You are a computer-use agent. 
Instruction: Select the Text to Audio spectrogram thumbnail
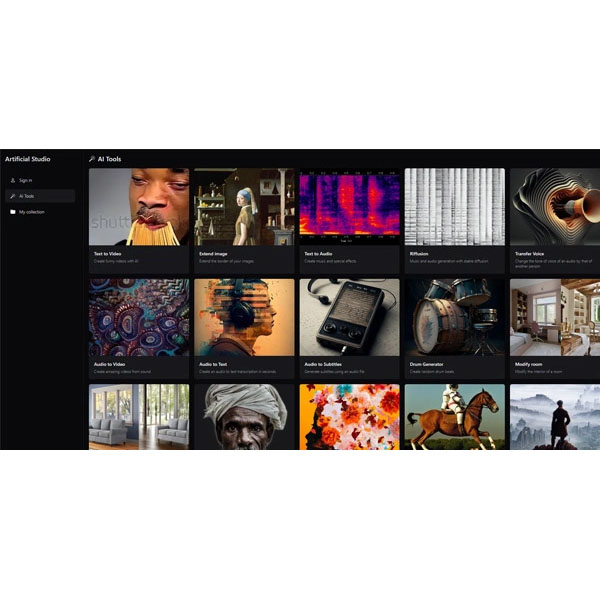(349, 207)
